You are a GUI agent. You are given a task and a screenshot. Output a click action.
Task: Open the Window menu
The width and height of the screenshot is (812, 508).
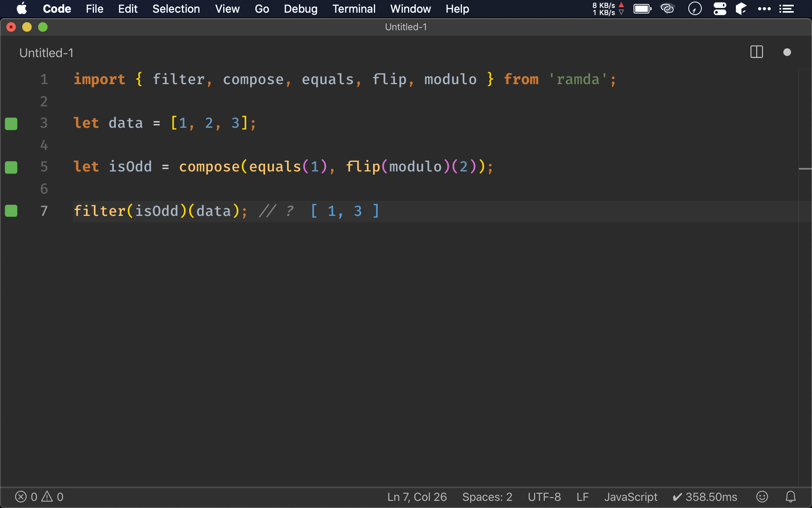click(410, 9)
